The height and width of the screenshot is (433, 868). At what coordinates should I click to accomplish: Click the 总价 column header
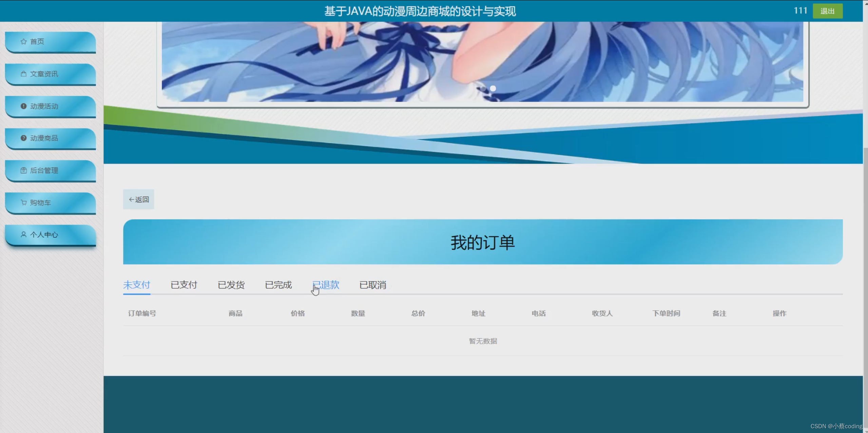coord(418,313)
